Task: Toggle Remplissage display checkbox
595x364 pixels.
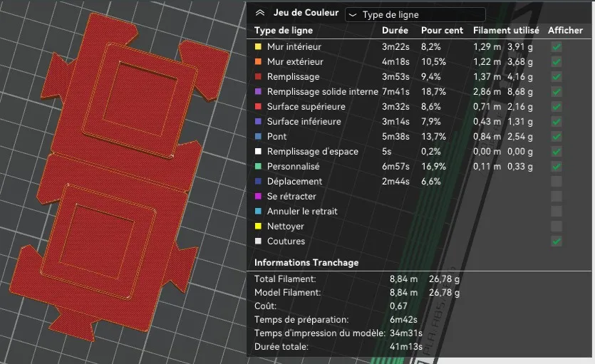Action: (557, 77)
